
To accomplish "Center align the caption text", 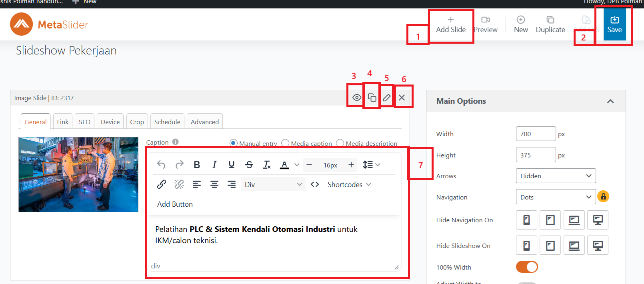I will (214, 184).
